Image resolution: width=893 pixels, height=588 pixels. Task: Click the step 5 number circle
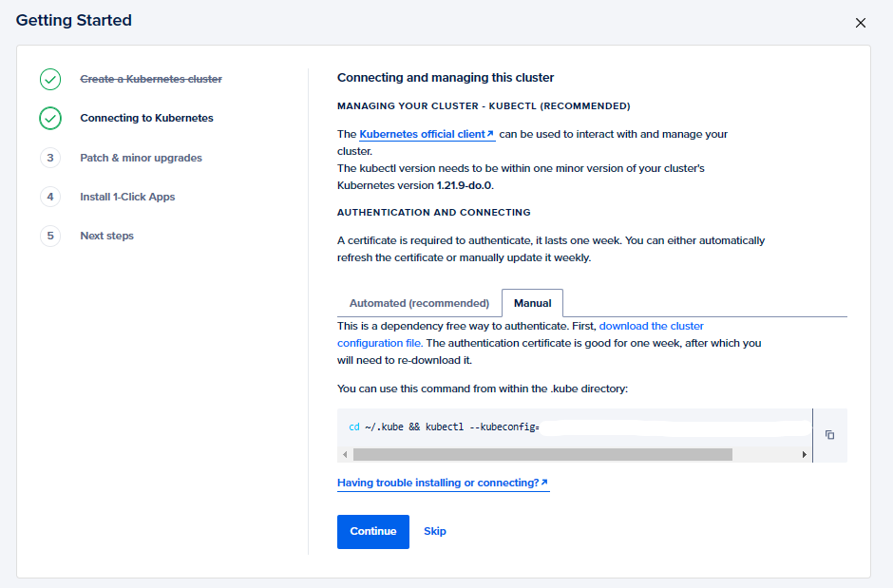click(50, 236)
